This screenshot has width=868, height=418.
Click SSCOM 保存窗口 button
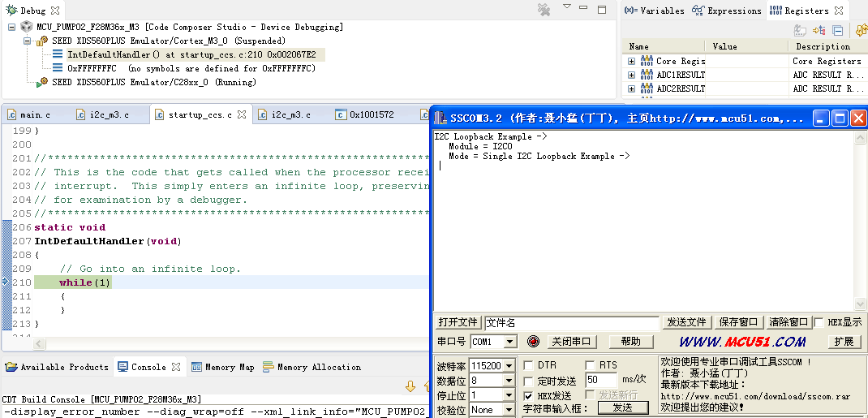tap(738, 322)
